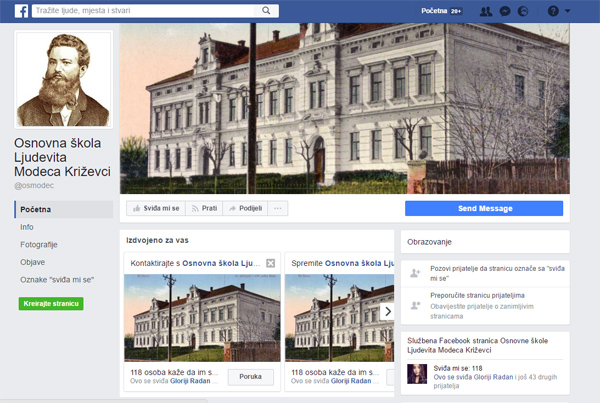Go to Početna in top navigation bar
The height and width of the screenshot is (403, 600).
(x=434, y=11)
